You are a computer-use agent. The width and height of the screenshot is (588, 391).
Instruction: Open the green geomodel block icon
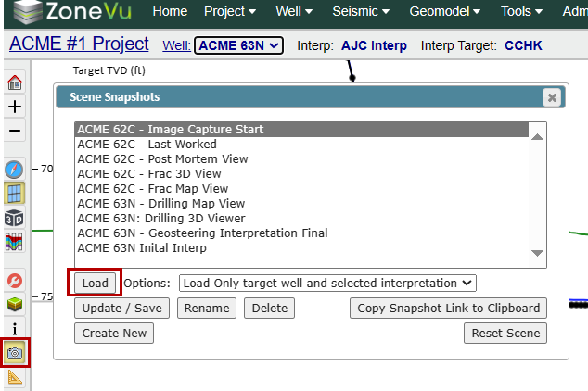coord(15,304)
